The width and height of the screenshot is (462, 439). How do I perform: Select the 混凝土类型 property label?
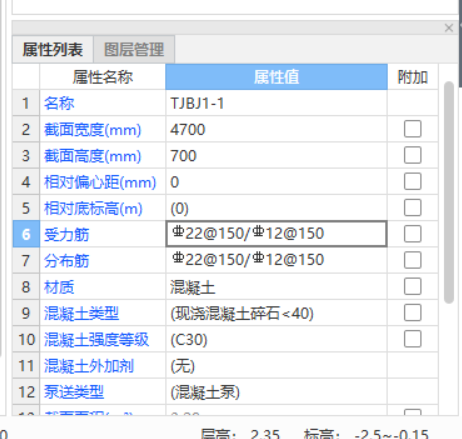81,313
